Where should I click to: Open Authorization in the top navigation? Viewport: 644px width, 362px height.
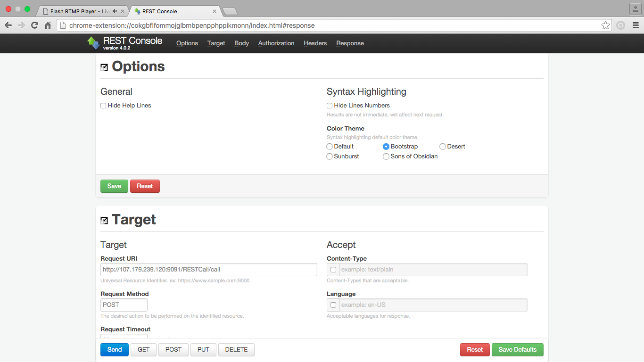point(276,43)
